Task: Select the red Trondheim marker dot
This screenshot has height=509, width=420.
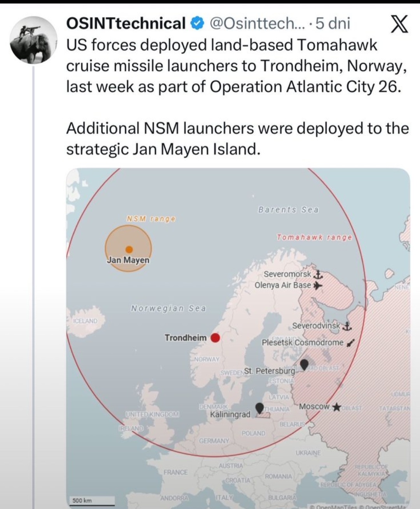Action: (x=215, y=338)
